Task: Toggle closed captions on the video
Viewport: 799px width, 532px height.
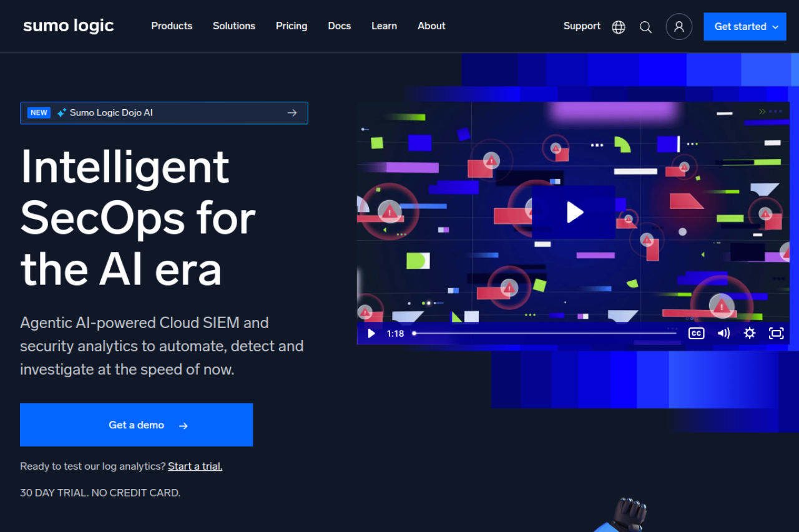Action: click(696, 333)
